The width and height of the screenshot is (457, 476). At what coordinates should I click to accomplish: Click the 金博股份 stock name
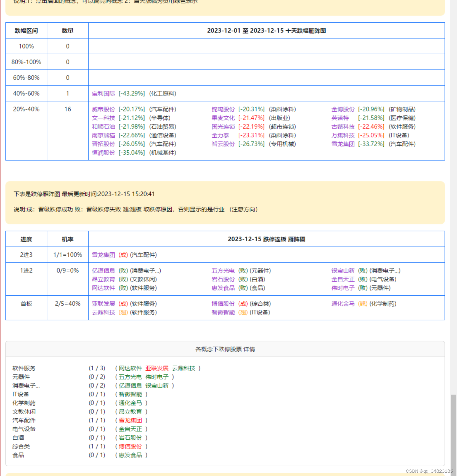(343, 109)
